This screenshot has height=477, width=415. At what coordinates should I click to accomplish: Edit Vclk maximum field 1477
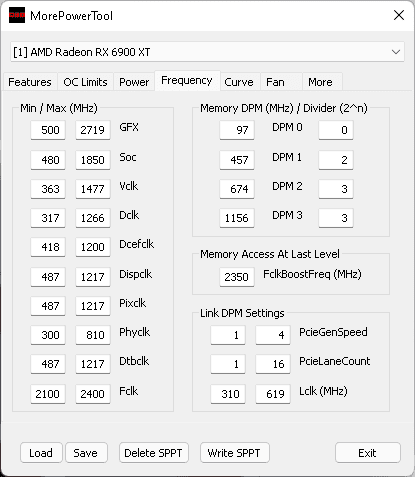coord(93,189)
